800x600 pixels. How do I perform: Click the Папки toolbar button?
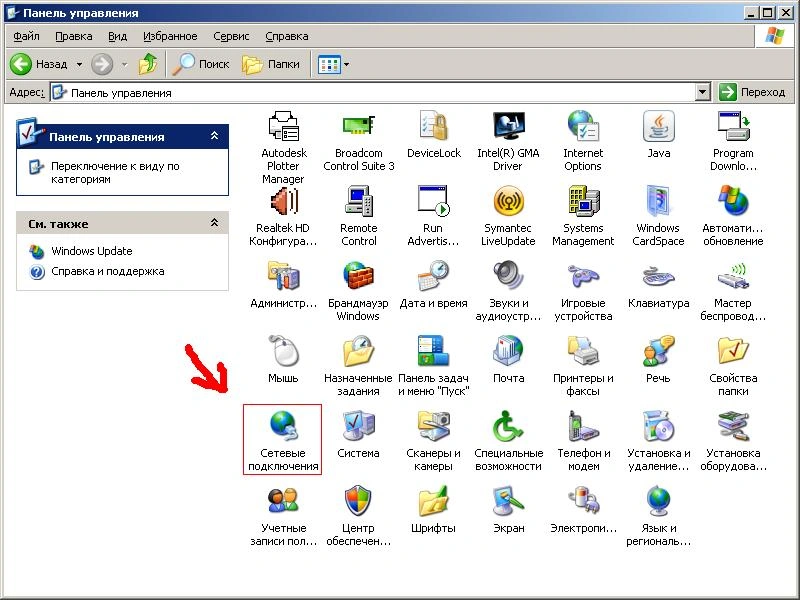pos(272,64)
